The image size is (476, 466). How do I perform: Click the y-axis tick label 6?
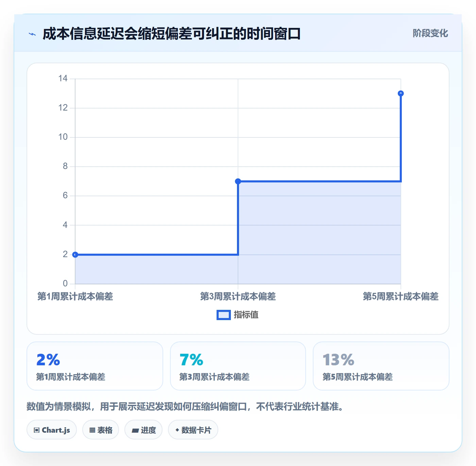(x=65, y=196)
